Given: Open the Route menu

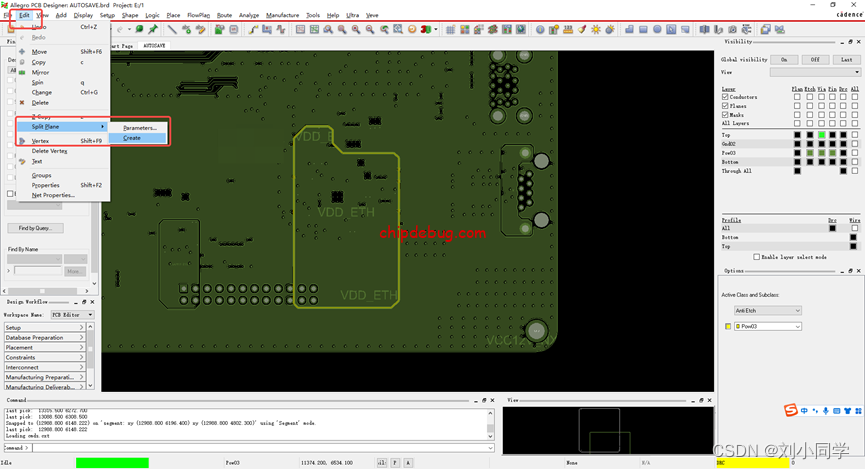Looking at the screenshot, I should coord(224,16).
